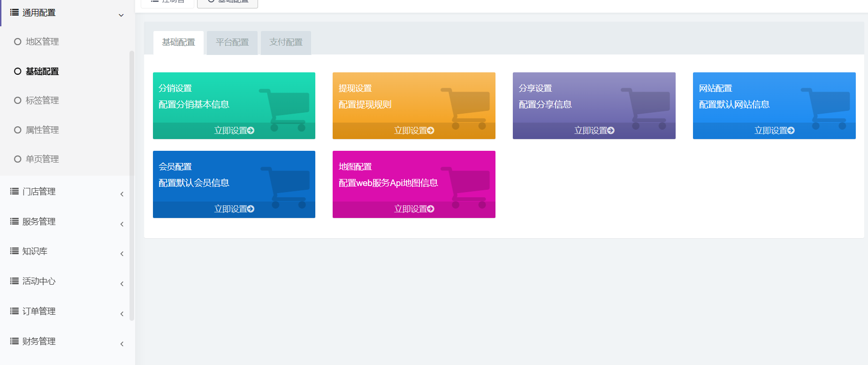Click list icon beside 门店管理
868x365 pixels.
(x=15, y=191)
